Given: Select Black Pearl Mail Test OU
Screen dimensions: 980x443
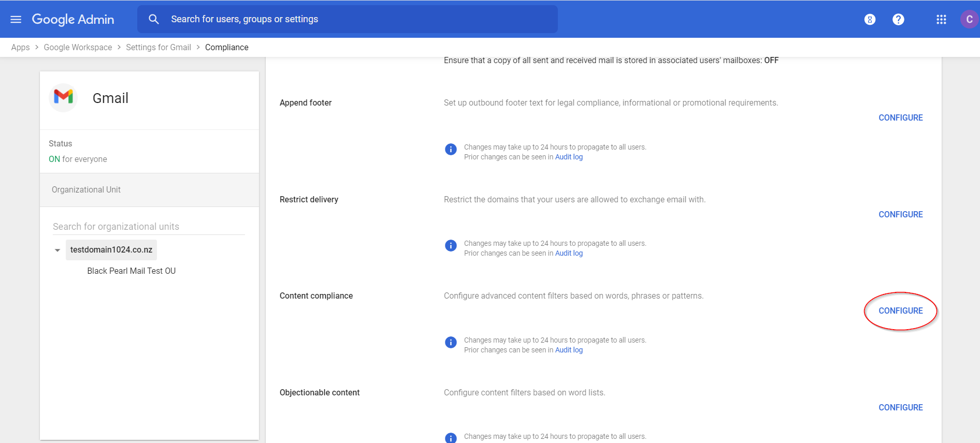Looking at the screenshot, I should [132, 271].
